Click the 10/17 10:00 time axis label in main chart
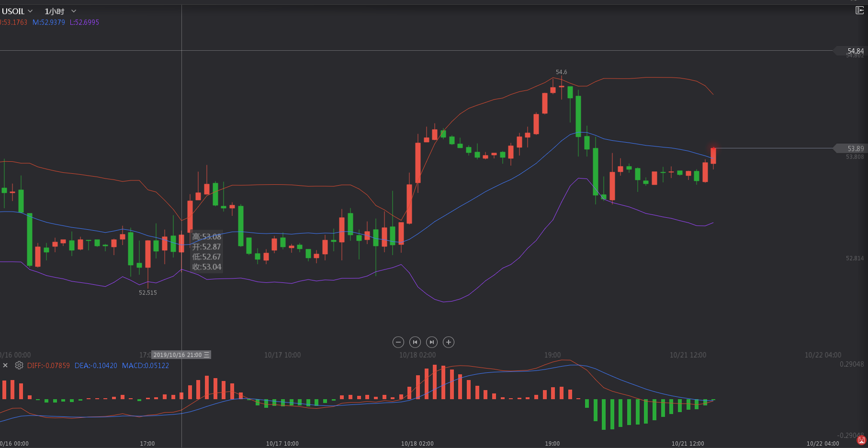 click(x=282, y=355)
